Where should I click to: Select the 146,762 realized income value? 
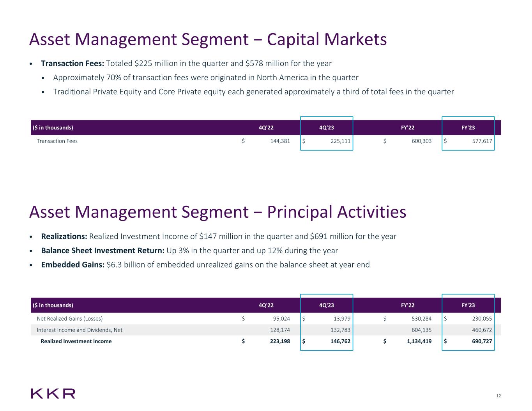[x=340, y=341]
